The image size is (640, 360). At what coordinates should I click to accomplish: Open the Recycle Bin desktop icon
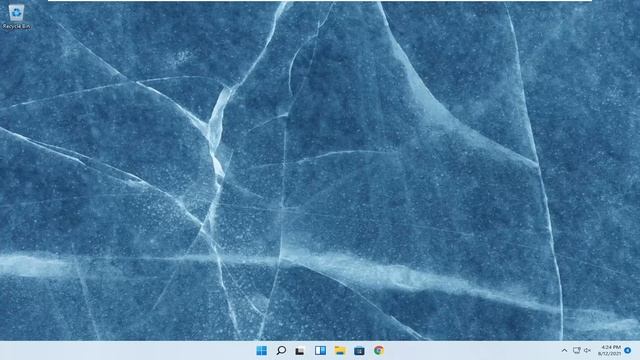coord(16,16)
